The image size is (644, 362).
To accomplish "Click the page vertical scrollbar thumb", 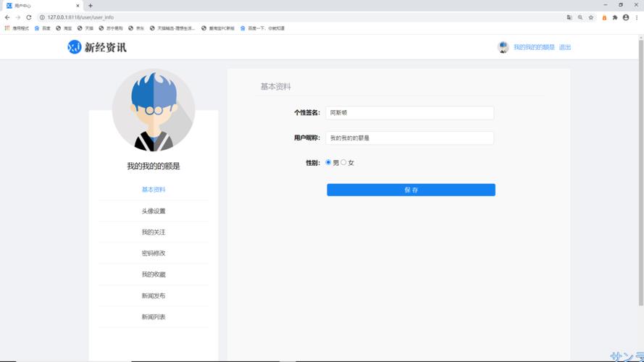I will [640, 172].
